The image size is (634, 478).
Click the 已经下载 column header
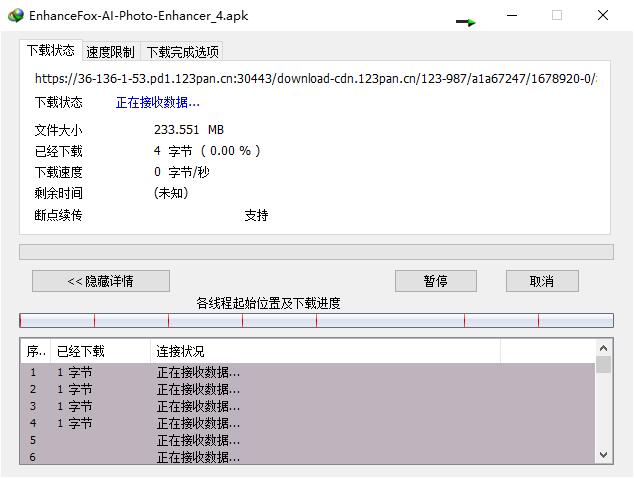coord(100,351)
